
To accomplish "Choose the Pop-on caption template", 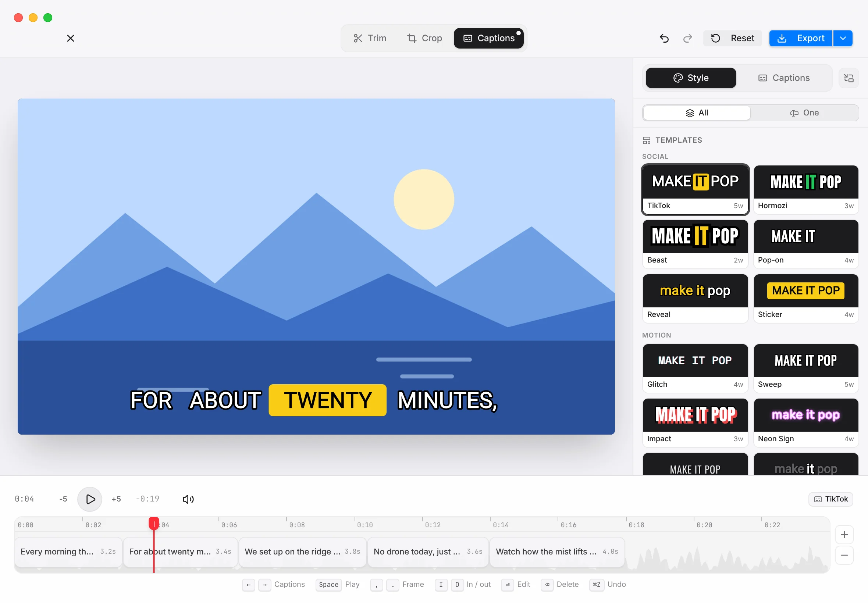I will pos(805,244).
